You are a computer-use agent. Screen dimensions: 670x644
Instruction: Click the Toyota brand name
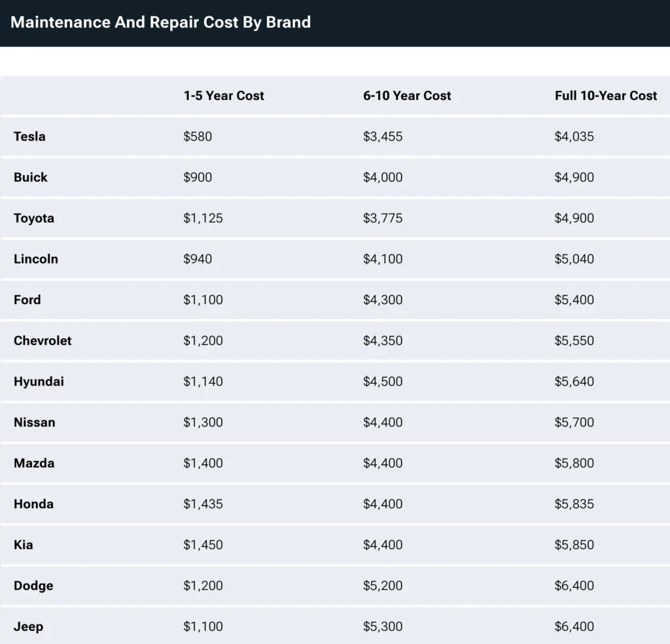pos(34,218)
